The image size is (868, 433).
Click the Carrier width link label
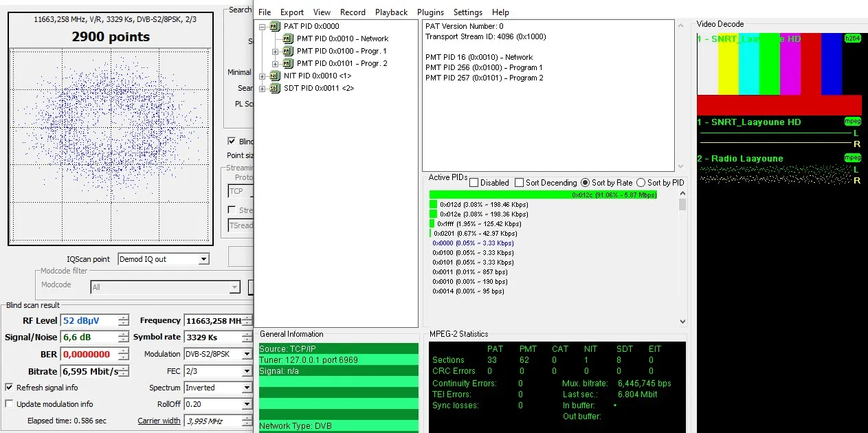159,421
